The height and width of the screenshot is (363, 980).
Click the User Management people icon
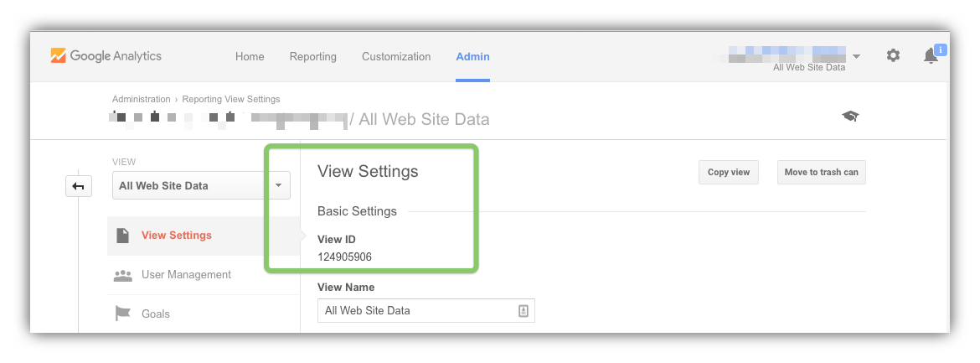click(x=122, y=275)
